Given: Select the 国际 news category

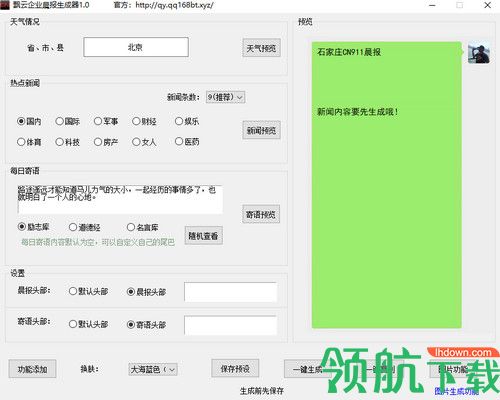Looking at the screenshot, I should (68, 121).
